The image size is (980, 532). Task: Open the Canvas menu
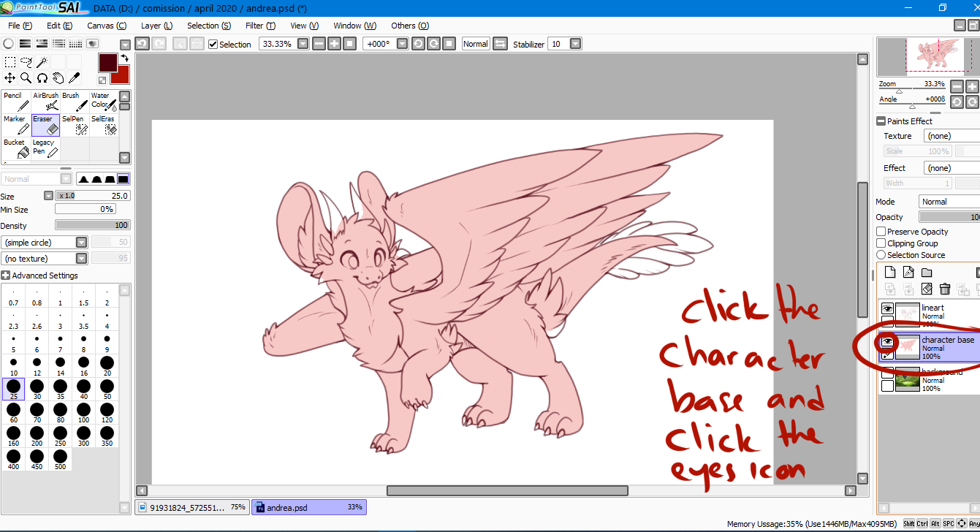107,26
